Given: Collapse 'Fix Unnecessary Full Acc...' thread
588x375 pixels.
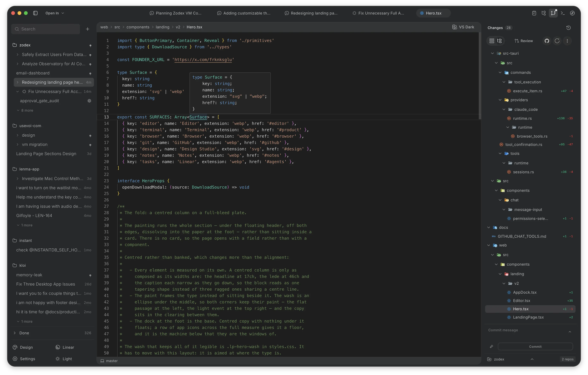Looking at the screenshot, I should (17, 92).
